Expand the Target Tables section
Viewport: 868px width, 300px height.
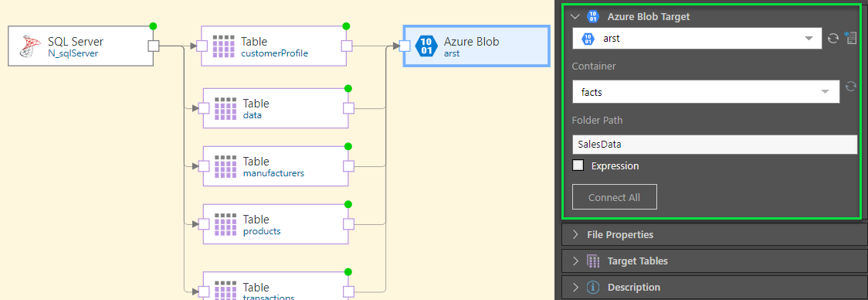(x=714, y=261)
